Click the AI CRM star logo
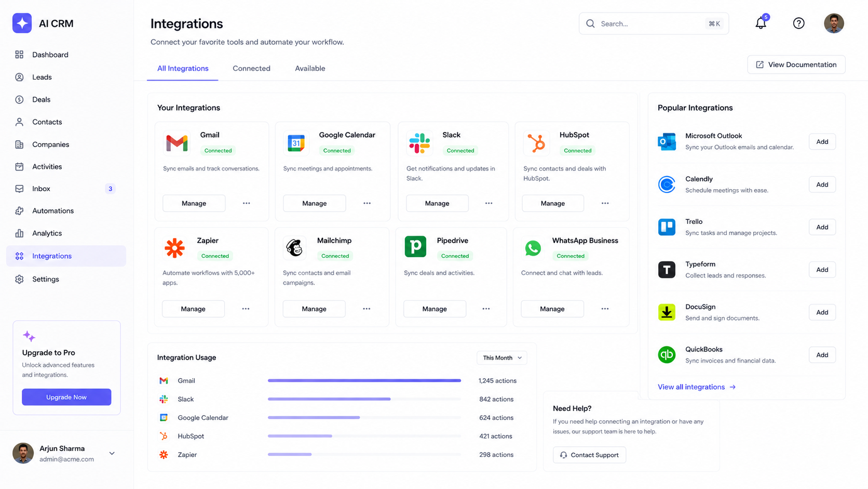 point(22,23)
